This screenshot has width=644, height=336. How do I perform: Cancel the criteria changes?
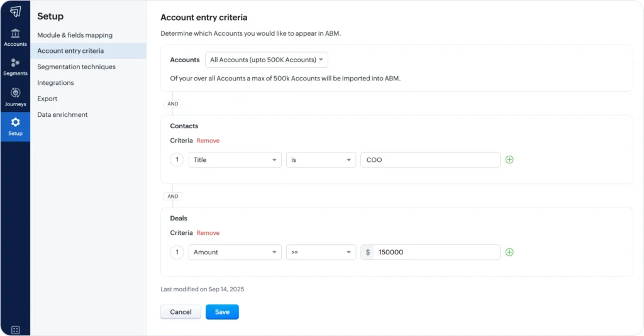(x=180, y=312)
